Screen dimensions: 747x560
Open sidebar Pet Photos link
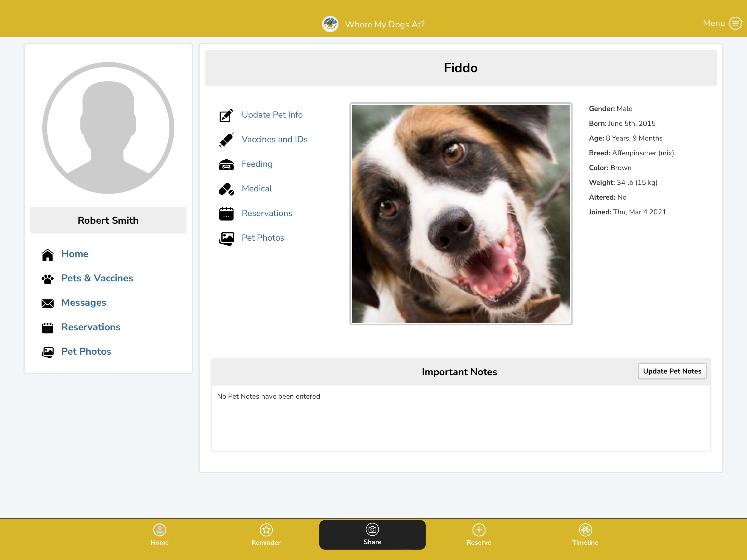86,352
